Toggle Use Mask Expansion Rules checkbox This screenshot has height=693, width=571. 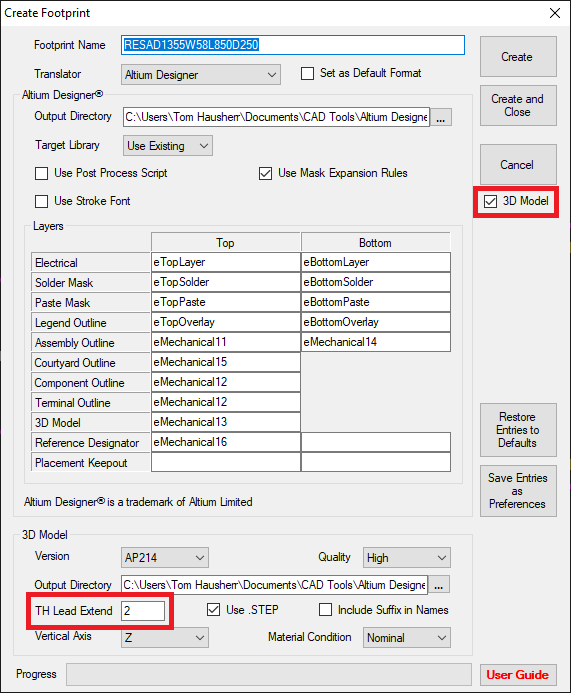coord(265,173)
